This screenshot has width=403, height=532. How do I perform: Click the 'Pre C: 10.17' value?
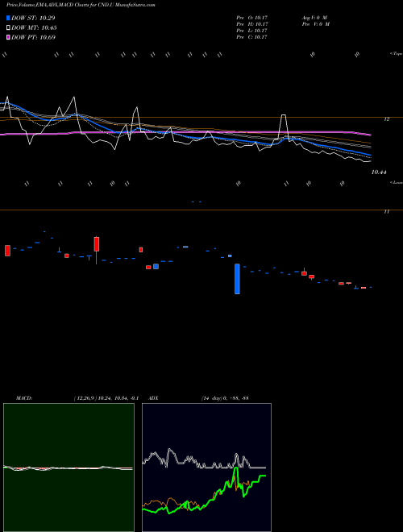click(252, 37)
